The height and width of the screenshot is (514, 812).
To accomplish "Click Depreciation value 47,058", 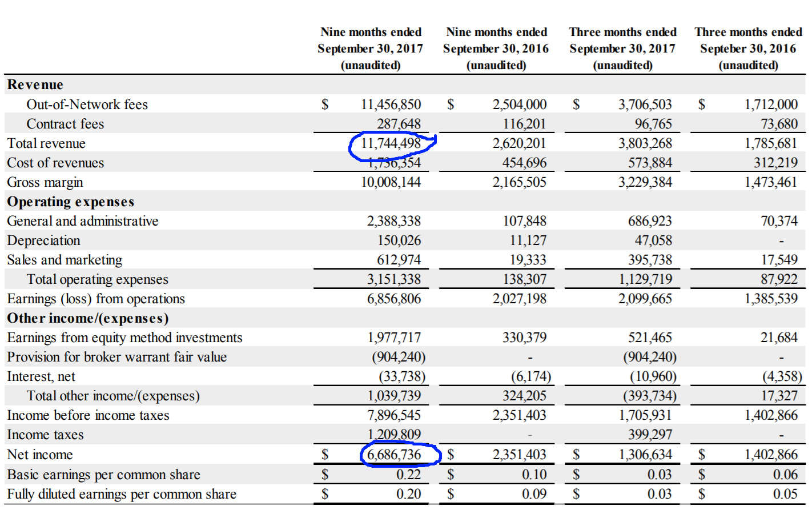I will [653, 240].
